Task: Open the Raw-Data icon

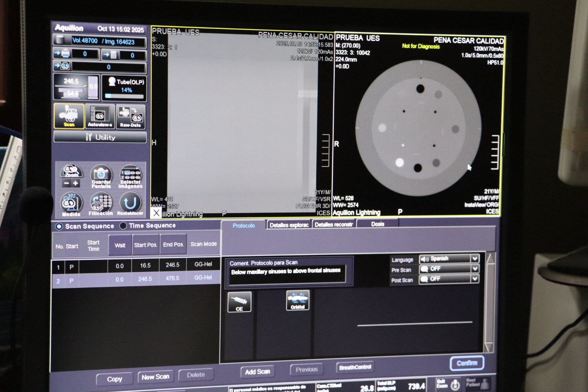Action: pyautogui.click(x=131, y=116)
